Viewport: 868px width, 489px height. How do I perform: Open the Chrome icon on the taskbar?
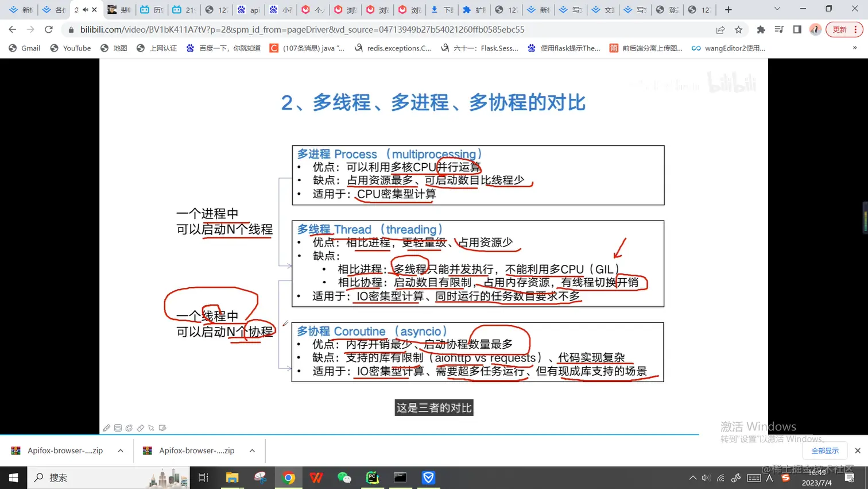coord(289,478)
